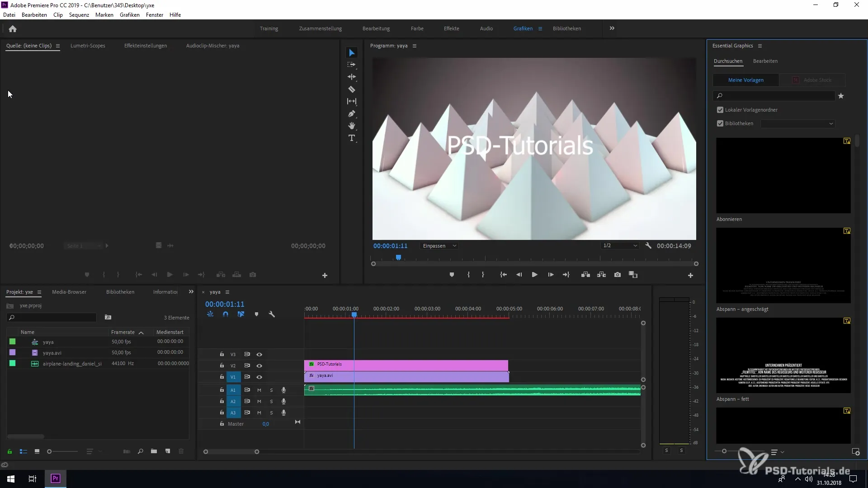Select the Hand tool
Viewport: 868px width, 488px height.
[x=352, y=126]
